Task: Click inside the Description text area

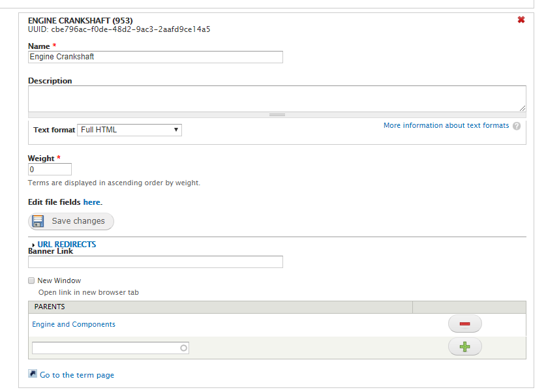Action: coord(277,99)
